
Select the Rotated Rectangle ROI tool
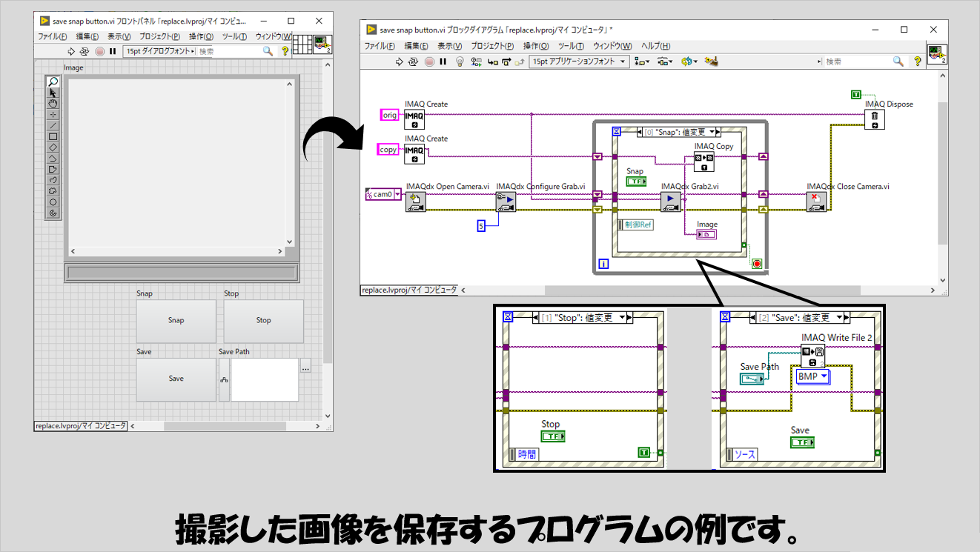53,147
